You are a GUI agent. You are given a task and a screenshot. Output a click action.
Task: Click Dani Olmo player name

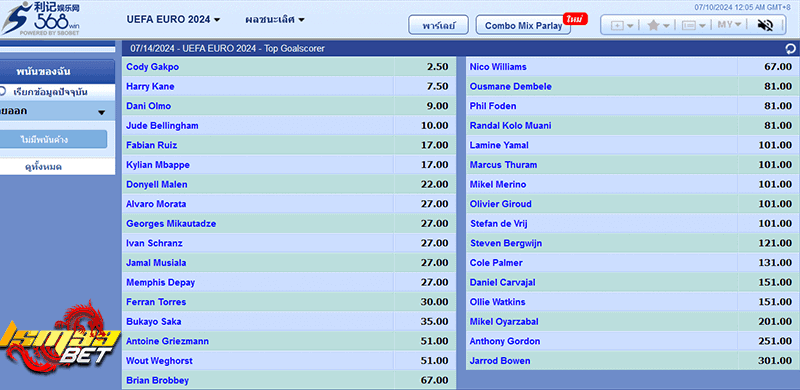click(x=148, y=106)
